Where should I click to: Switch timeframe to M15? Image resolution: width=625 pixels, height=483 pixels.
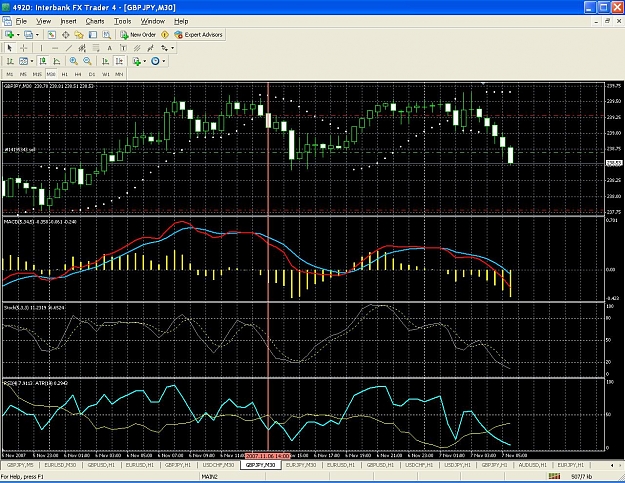(x=37, y=74)
